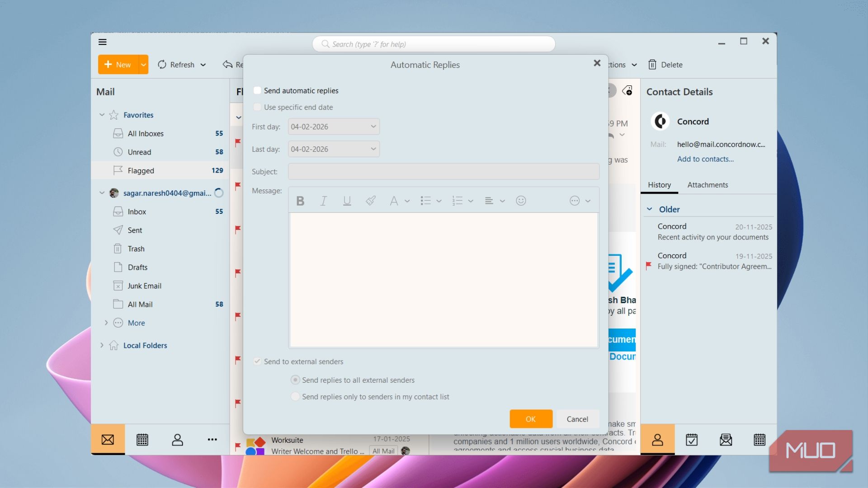The height and width of the screenshot is (488, 868).
Task: Select Send replies to all external senders
Action: click(295, 380)
